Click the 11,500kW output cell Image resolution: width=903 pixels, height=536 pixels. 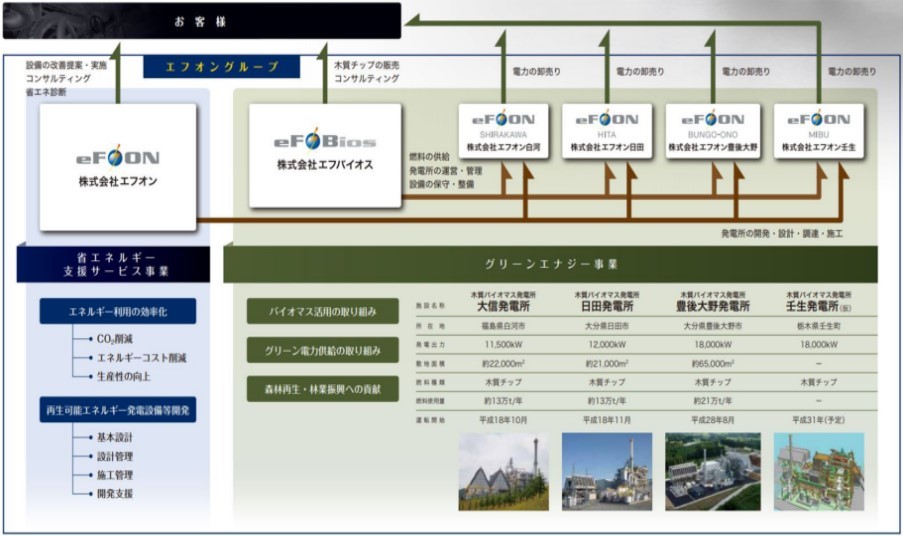coord(503,344)
